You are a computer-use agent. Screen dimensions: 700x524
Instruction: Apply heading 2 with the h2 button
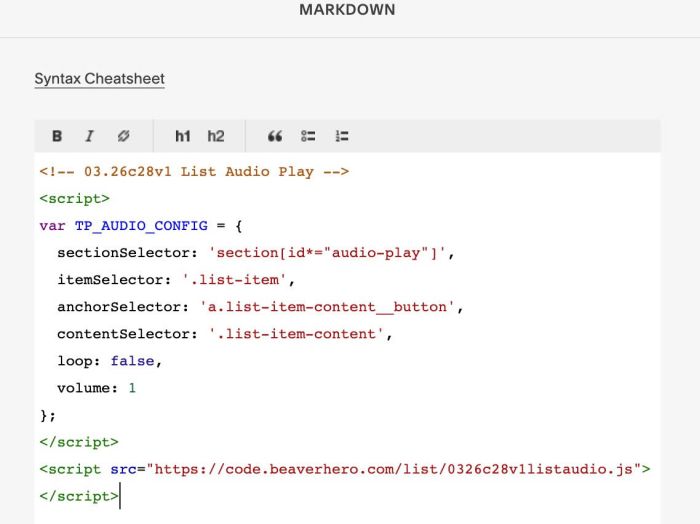coord(216,136)
